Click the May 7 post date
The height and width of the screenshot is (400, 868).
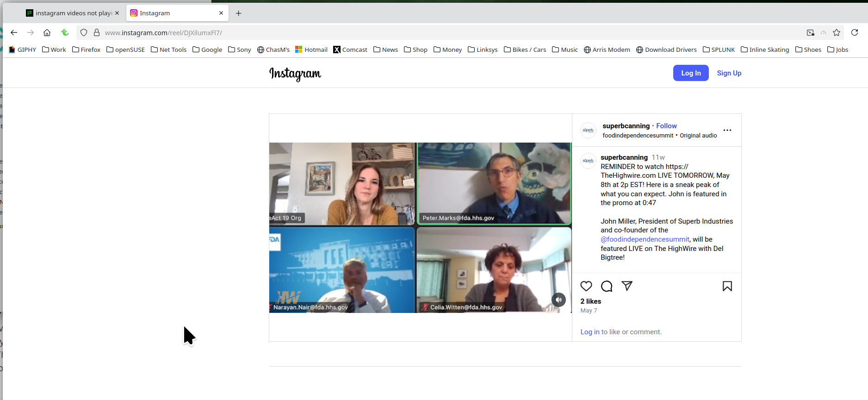(589, 311)
